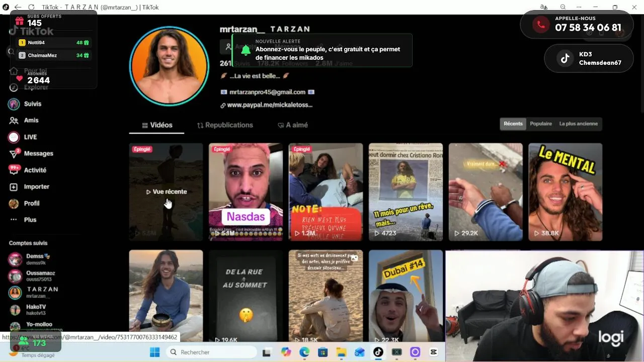Launch Copilot from the taskbar
Image resolution: width=644 pixels, height=362 pixels.
click(x=286, y=352)
